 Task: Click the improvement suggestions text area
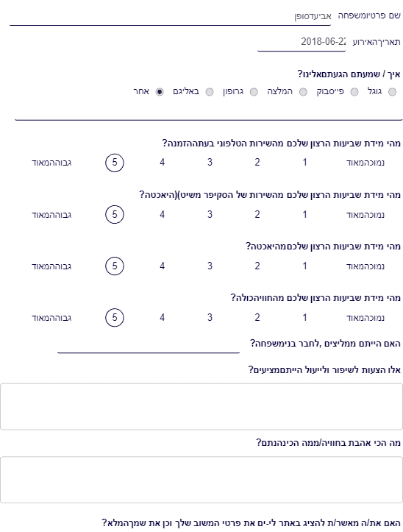[x=201, y=407]
